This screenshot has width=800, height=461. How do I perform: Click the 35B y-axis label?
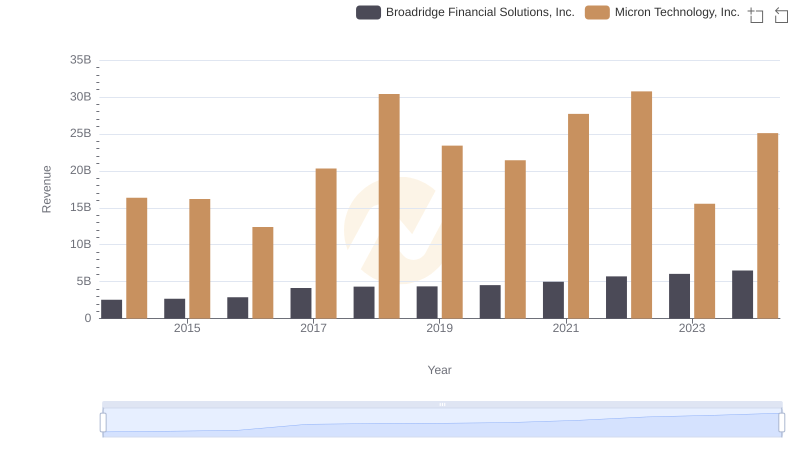(81, 60)
